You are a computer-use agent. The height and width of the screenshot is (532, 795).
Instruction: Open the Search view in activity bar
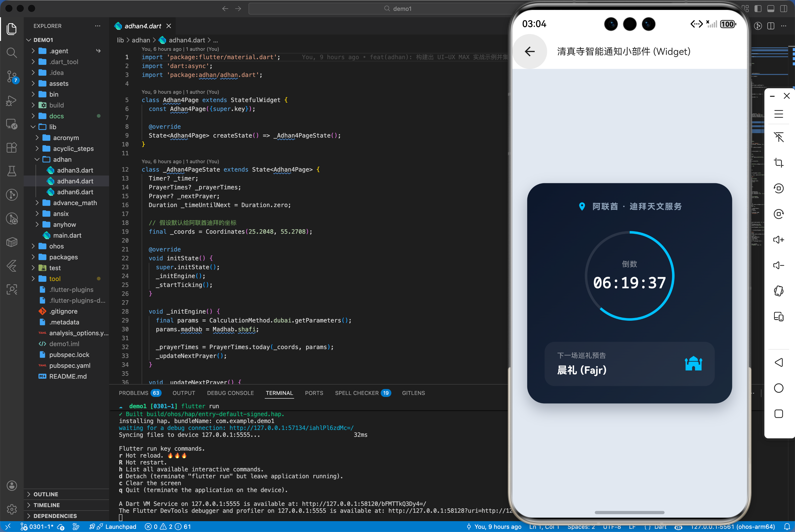pyautogui.click(x=12, y=53)
